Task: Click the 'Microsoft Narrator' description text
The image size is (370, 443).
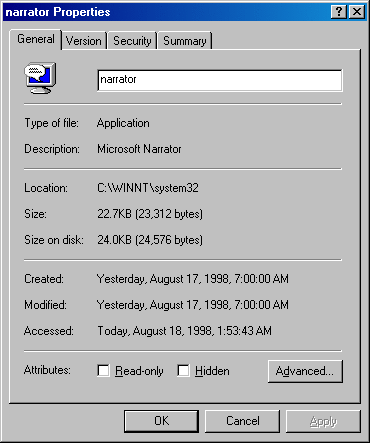Action: coord(139,149)
